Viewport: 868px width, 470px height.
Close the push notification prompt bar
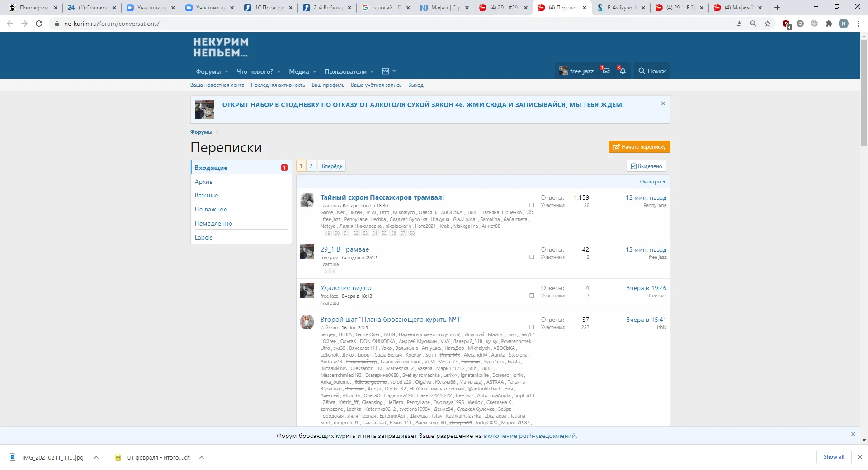point(853,434)
